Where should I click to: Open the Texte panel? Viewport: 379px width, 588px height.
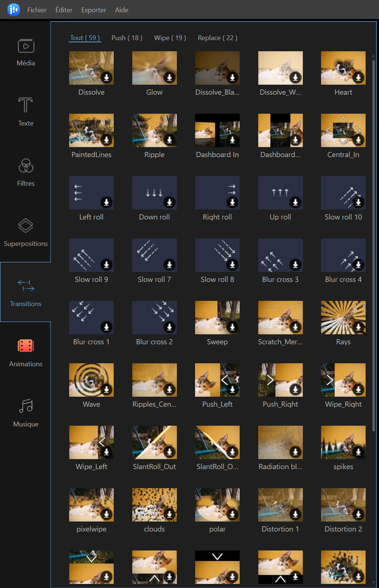click(x=26, y=113)
